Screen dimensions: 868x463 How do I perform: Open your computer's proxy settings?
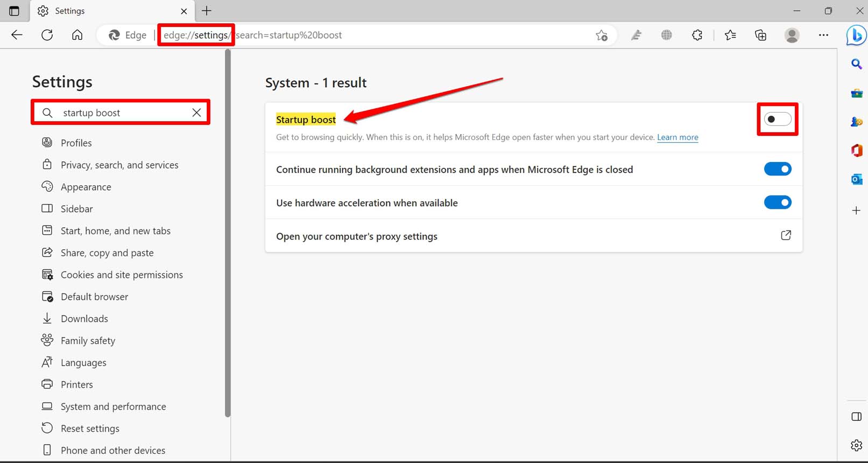(x=533, y=236)
